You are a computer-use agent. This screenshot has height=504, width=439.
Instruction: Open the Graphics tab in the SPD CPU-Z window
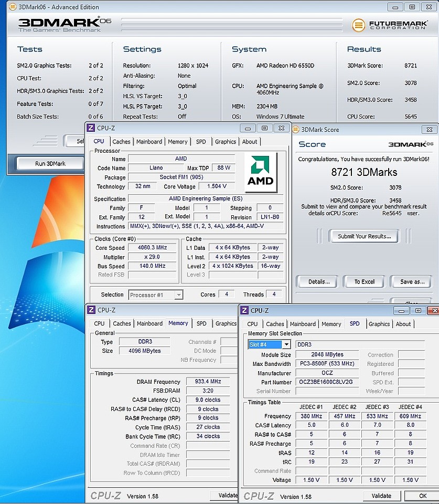[x=379, y=324]
